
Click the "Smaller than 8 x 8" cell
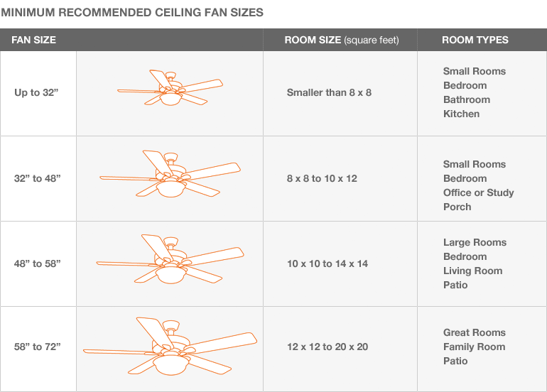329,92
